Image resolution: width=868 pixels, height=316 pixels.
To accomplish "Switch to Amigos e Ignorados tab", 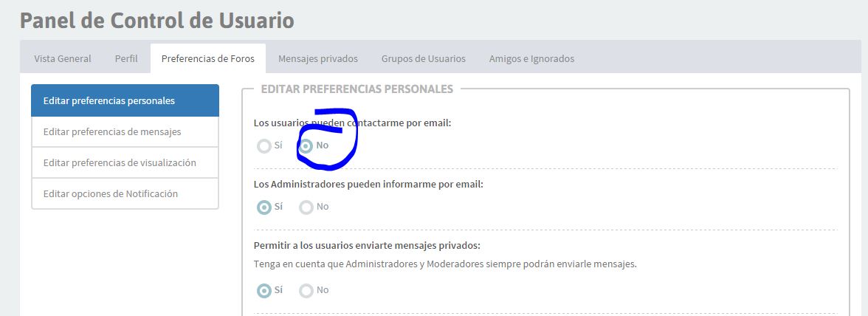I will tap(531, 58).
